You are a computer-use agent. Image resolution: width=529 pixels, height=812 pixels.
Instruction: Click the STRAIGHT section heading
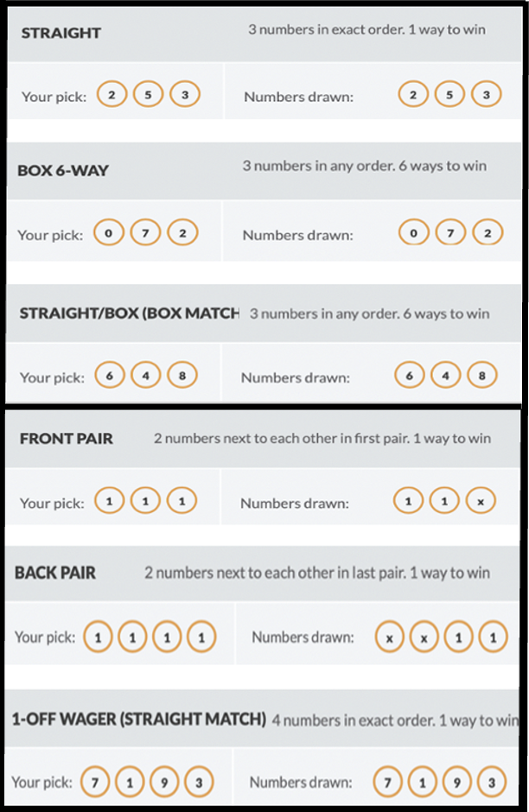point(61,33)
